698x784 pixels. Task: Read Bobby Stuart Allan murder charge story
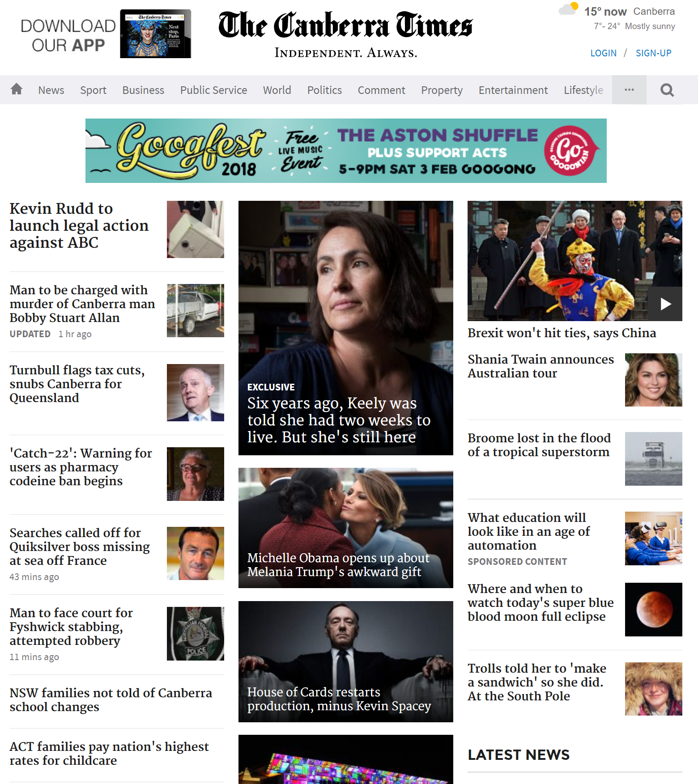pos(82,304)
